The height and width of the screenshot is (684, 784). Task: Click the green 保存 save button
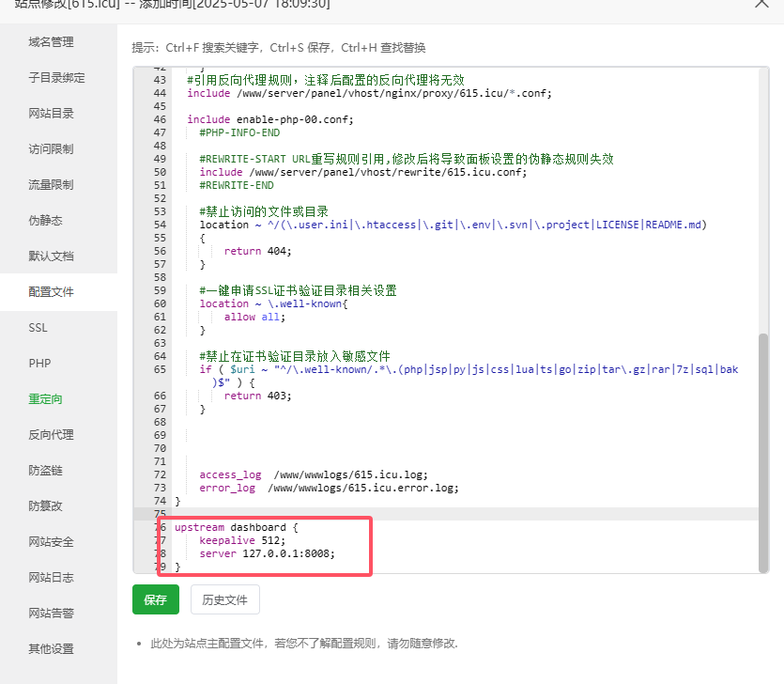156,599
